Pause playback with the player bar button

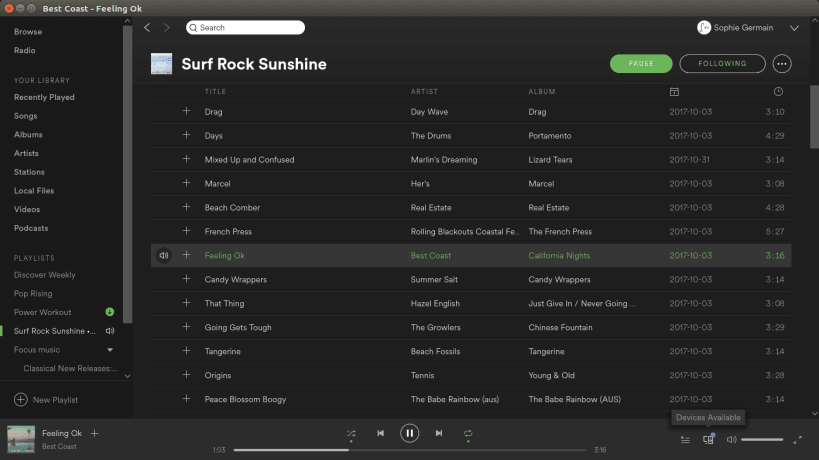(410, 433)
